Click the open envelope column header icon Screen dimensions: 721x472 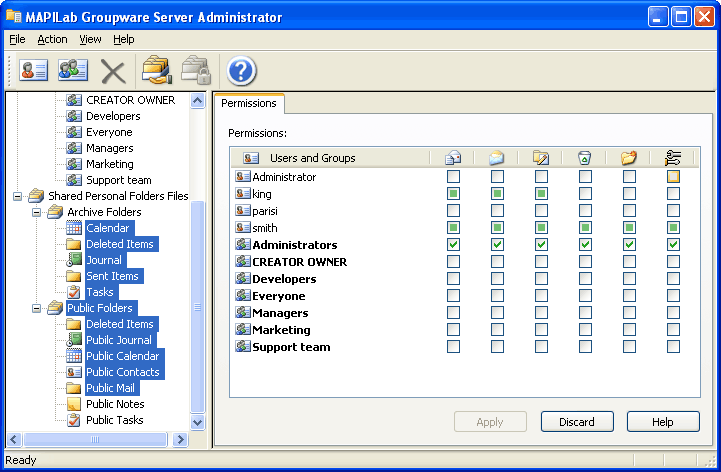point(497,158)
